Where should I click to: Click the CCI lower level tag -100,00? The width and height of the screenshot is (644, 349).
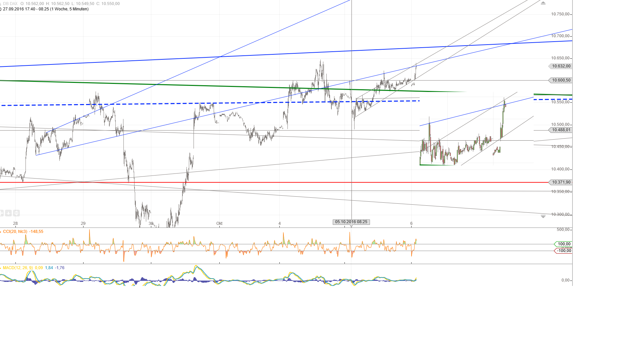pyautogui.click(x=563, y=251)
